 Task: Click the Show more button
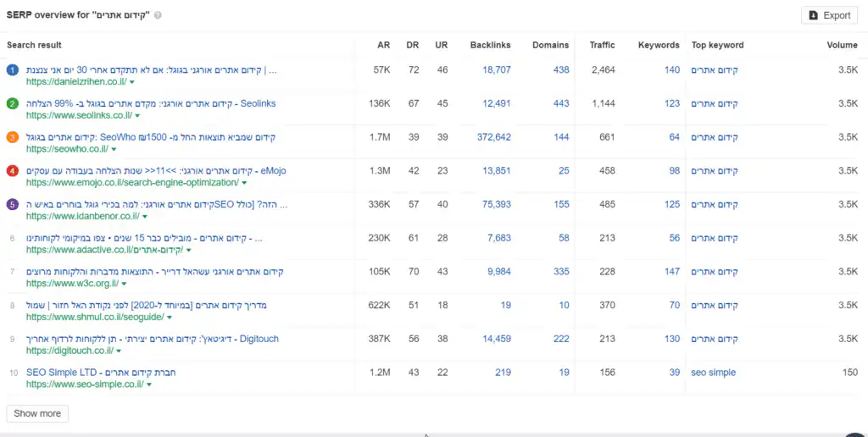coord(37,413)
